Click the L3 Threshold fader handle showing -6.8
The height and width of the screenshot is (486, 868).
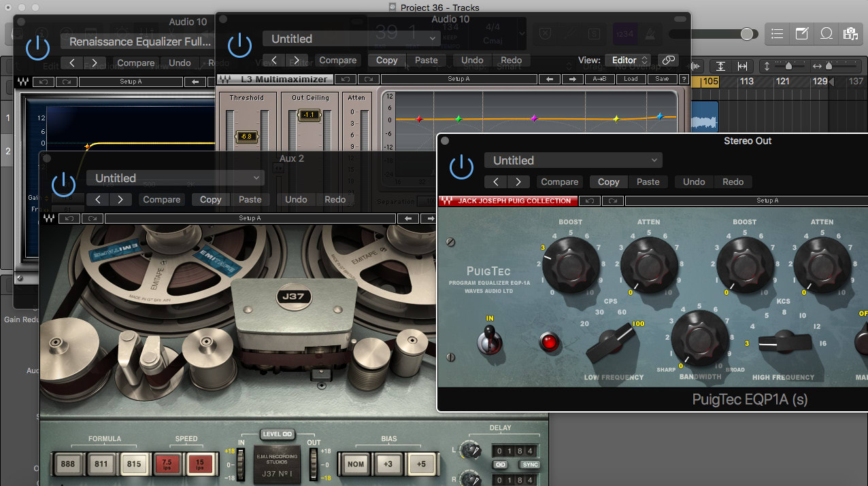tap(246, 137)
